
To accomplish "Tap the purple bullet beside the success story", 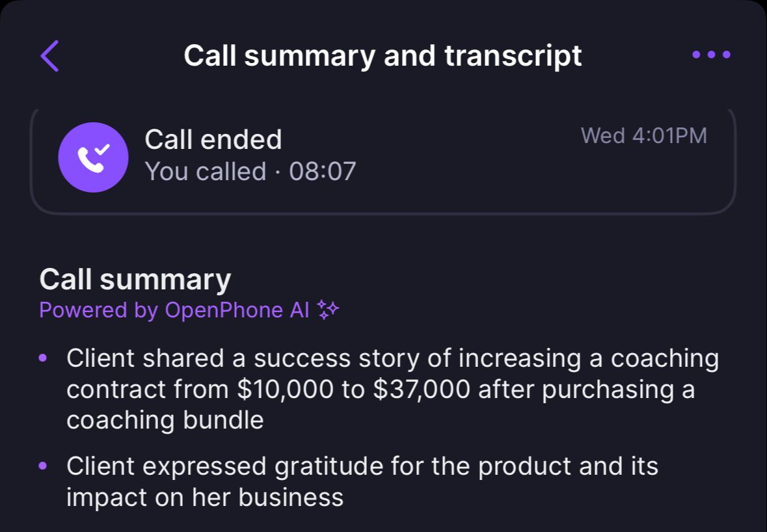I will click(x=44, y=358).
